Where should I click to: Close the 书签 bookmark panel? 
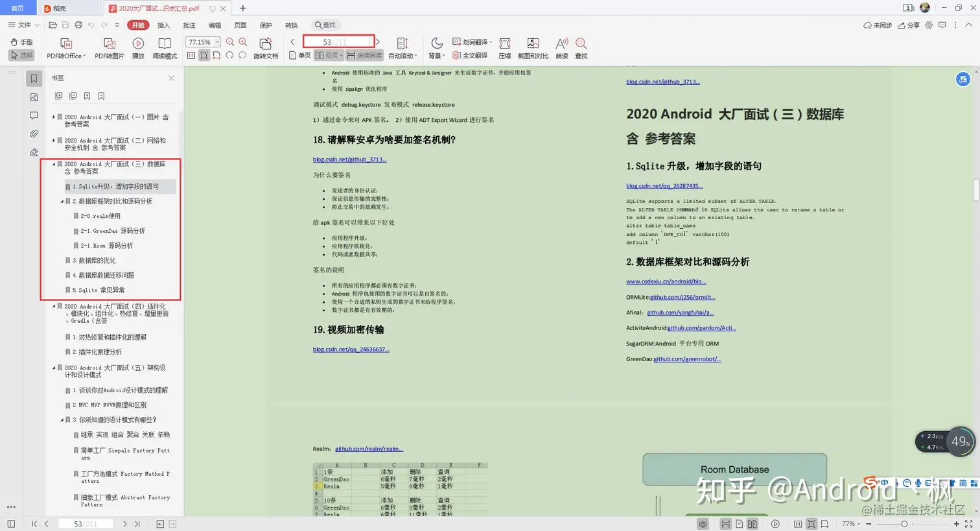[x=171, y=78]
